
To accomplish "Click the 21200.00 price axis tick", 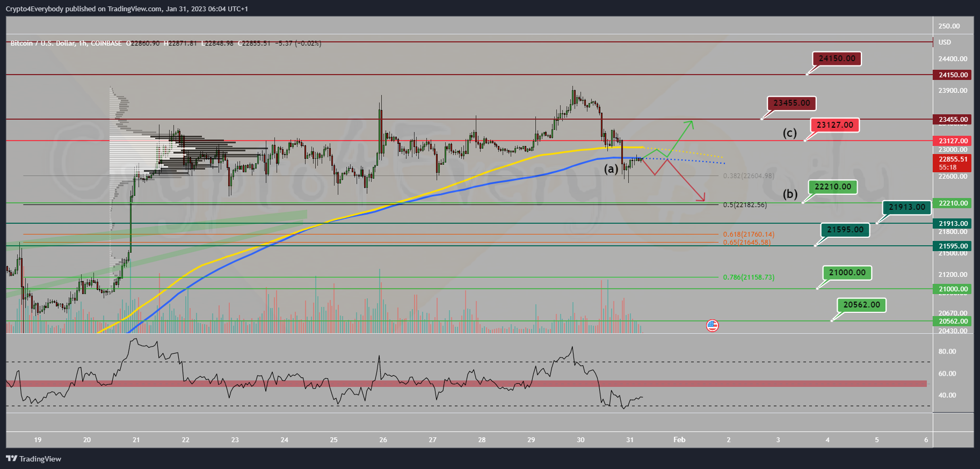I will [x=953, y=275].
